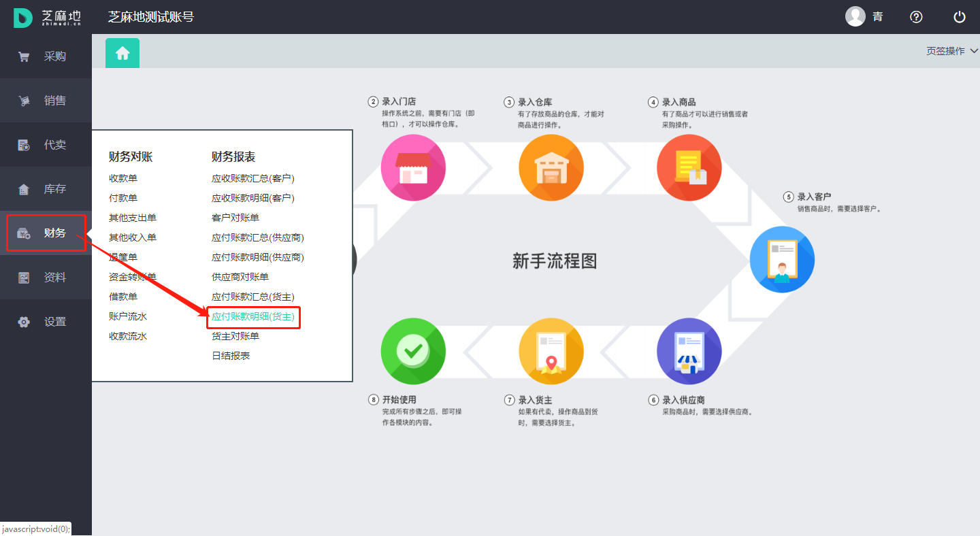Open 应付账款汇总(供应商) report
Screen dimensions: 980x536
(x=258, y=237)
